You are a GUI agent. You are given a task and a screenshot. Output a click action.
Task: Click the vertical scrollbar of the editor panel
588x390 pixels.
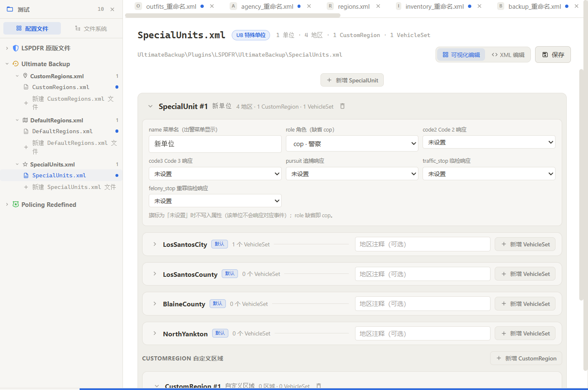coord(581,184)
